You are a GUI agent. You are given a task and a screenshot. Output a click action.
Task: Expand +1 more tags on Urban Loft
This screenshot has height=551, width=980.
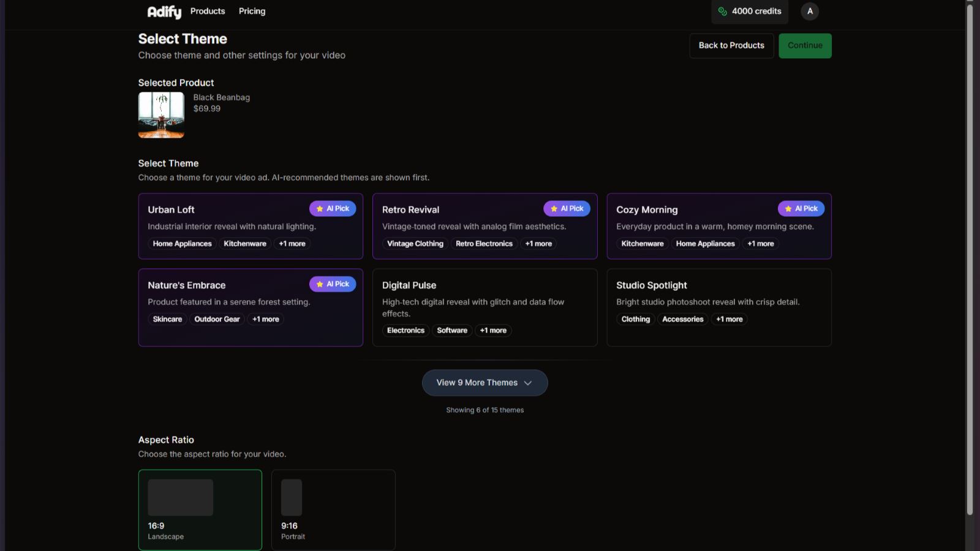tap(292, 244)
